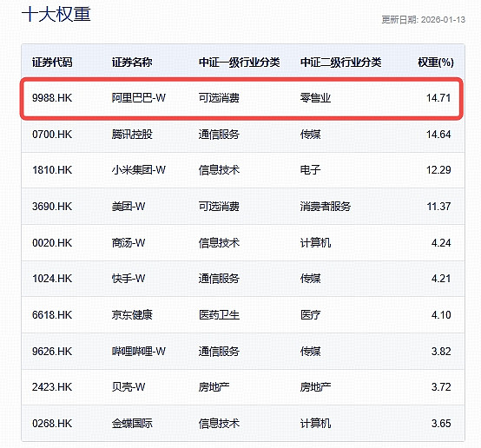Click the weight value 14.71
The image size is (481, 448).
pyautogui.click(x=438, y=98)
